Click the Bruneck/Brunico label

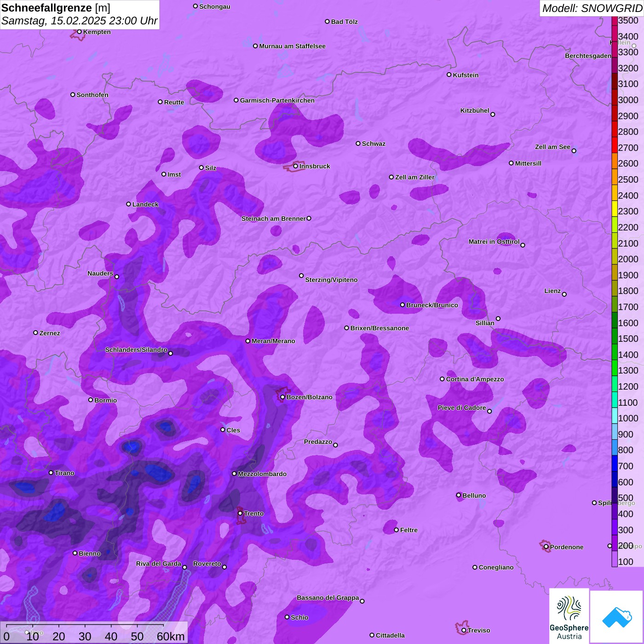432,305
